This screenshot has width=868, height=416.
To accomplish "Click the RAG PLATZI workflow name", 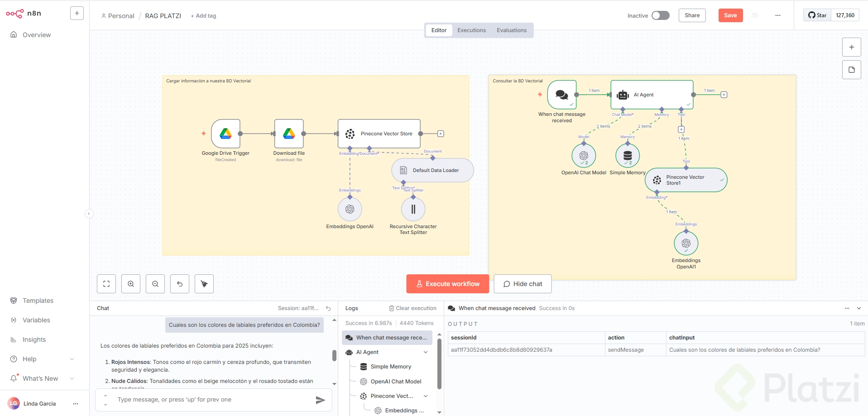I will coord(163,16).
